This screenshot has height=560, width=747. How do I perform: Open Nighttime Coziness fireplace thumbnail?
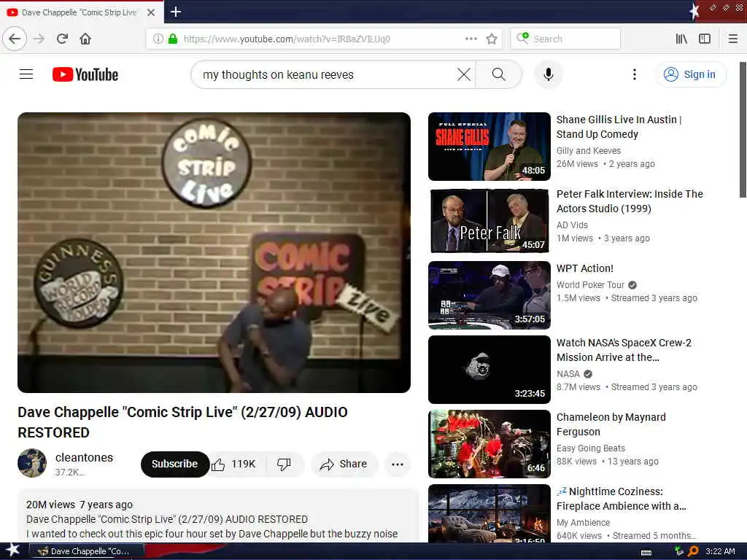tap(489, 513)
